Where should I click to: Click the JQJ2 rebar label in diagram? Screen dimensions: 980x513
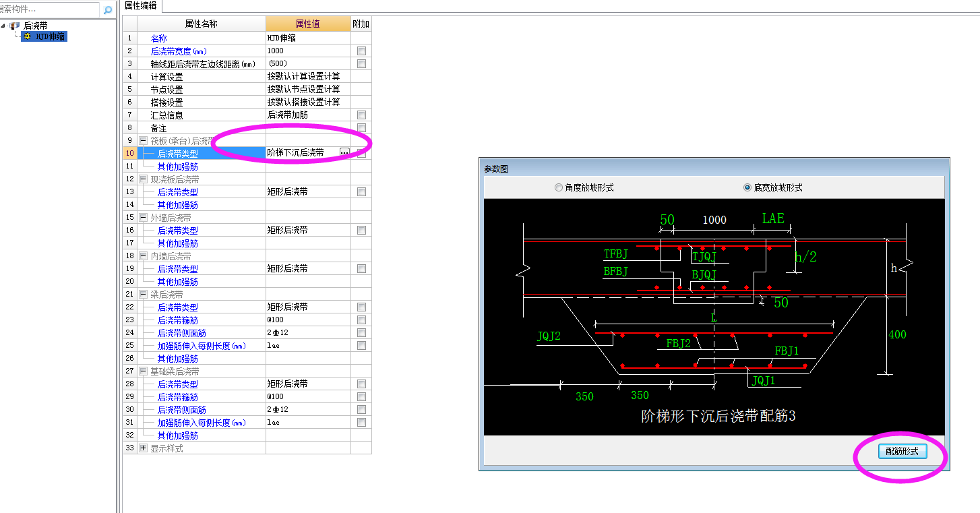pos(549,336)
